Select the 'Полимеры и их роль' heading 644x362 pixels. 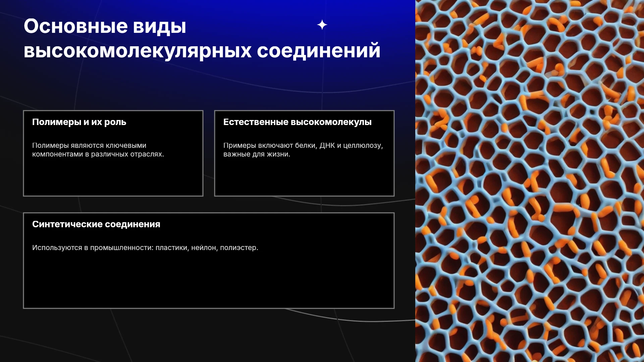pyautogui.click(x=79, y=122)
